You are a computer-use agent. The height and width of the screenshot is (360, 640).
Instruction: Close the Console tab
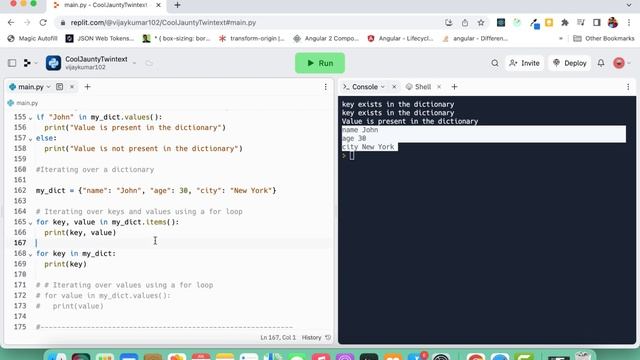[x=394, y=87]
